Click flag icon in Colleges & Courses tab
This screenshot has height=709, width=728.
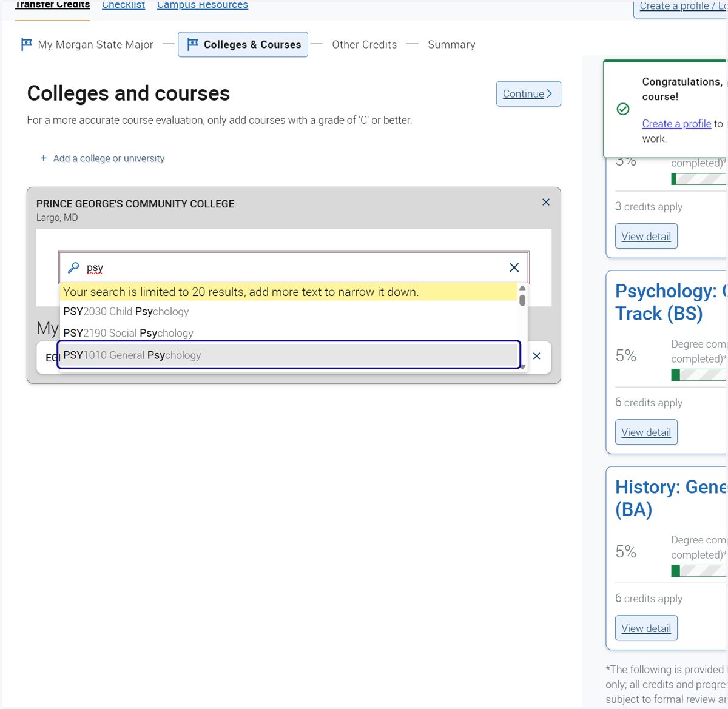coord(193,44)
